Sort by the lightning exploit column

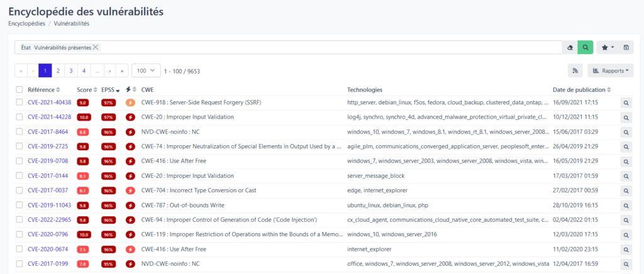coord(130,89)
